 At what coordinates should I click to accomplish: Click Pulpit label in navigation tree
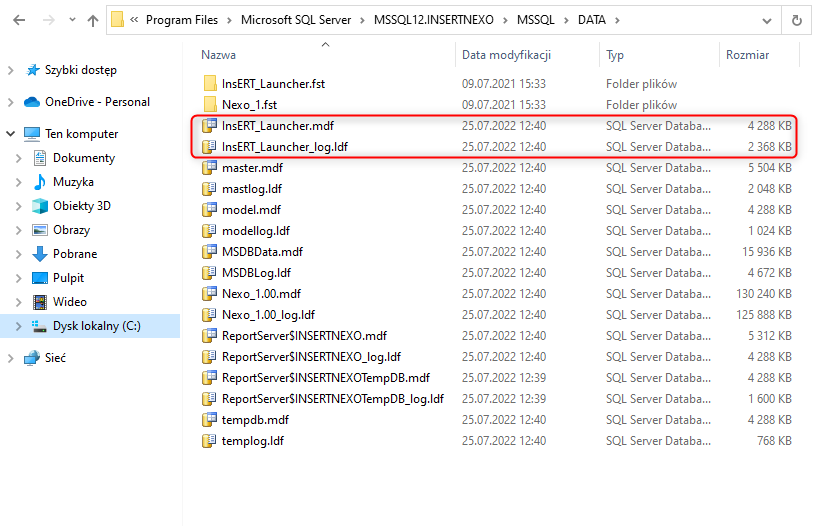pyautogui.click(x=69, y=278)
